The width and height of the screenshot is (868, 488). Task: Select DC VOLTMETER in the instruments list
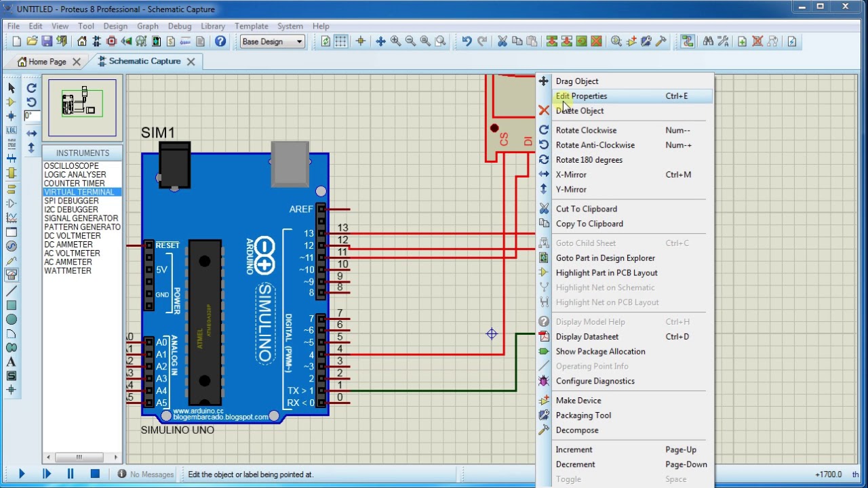[x=72, y=236]
